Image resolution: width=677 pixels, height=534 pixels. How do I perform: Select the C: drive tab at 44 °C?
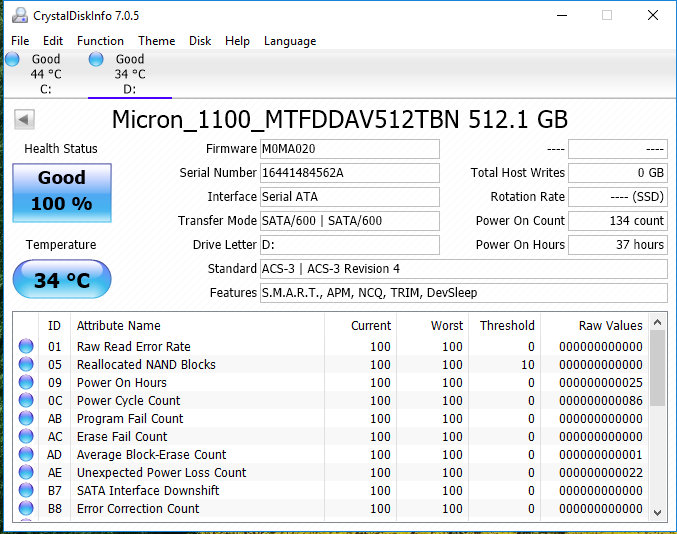point(45,74)
